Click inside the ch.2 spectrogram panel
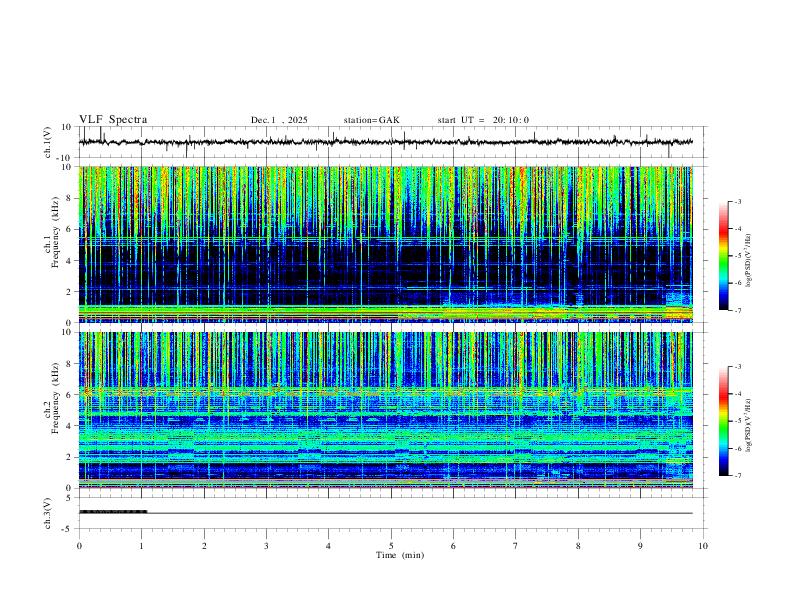 coord(386,410)
